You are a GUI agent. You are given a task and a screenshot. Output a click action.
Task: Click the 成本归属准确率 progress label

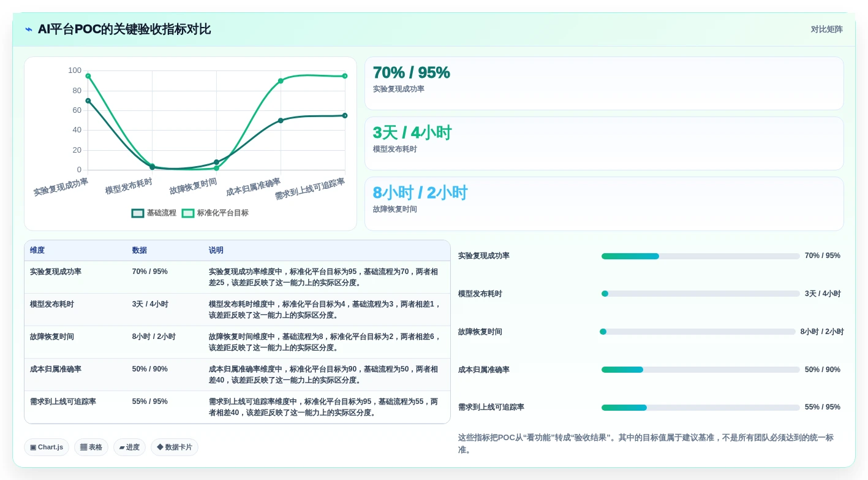click(484, 370)
